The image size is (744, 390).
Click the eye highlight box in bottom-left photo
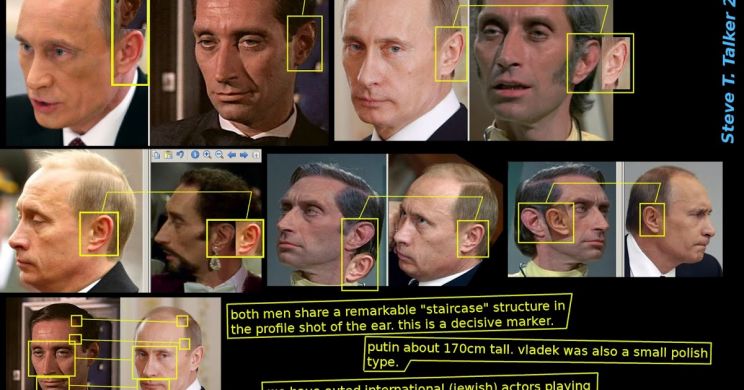coord(51,358)
